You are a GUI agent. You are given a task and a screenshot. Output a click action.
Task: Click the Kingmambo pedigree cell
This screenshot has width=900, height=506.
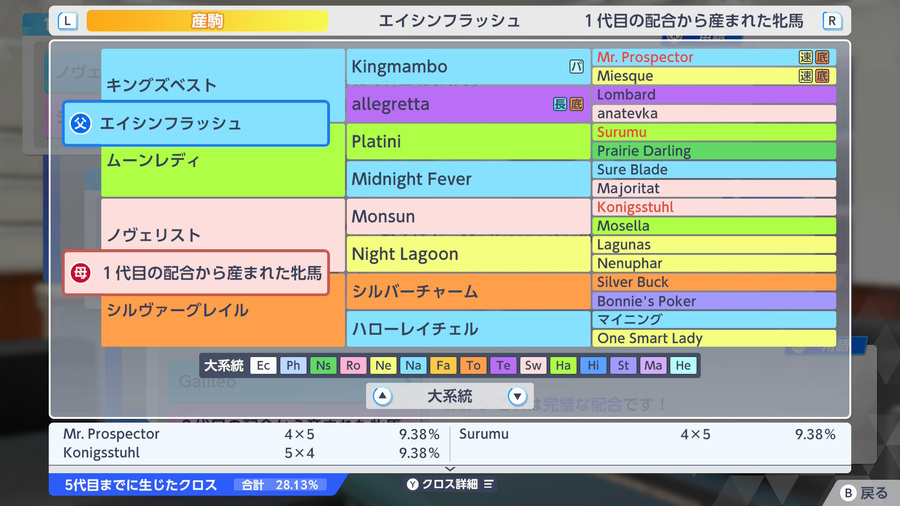coord(468,67)
